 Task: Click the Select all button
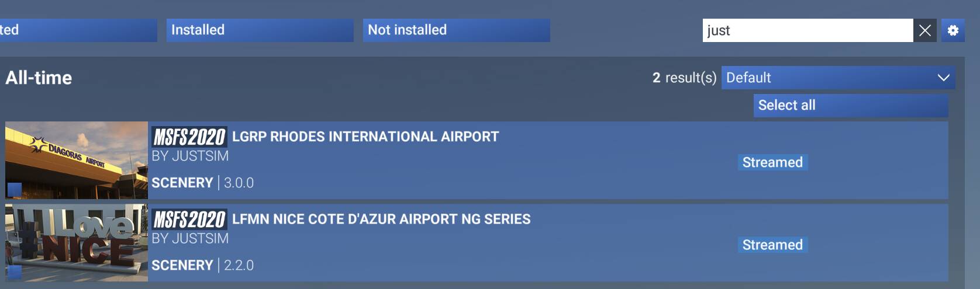pos(850,105)
